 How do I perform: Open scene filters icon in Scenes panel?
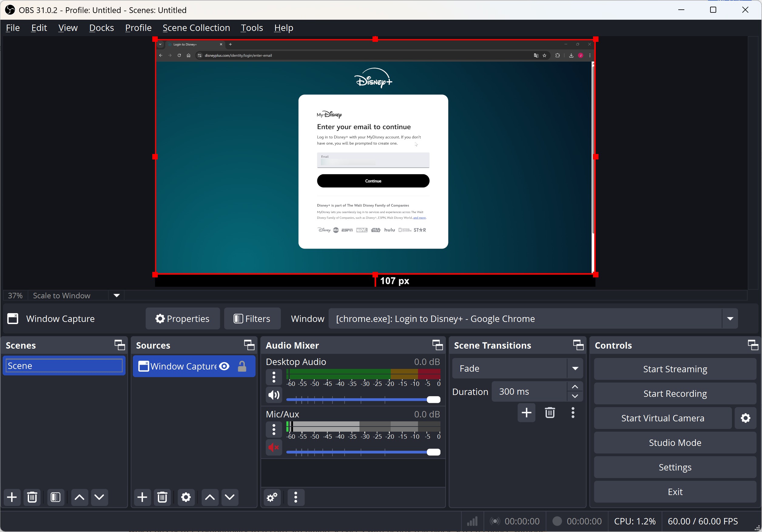(56, 497)
